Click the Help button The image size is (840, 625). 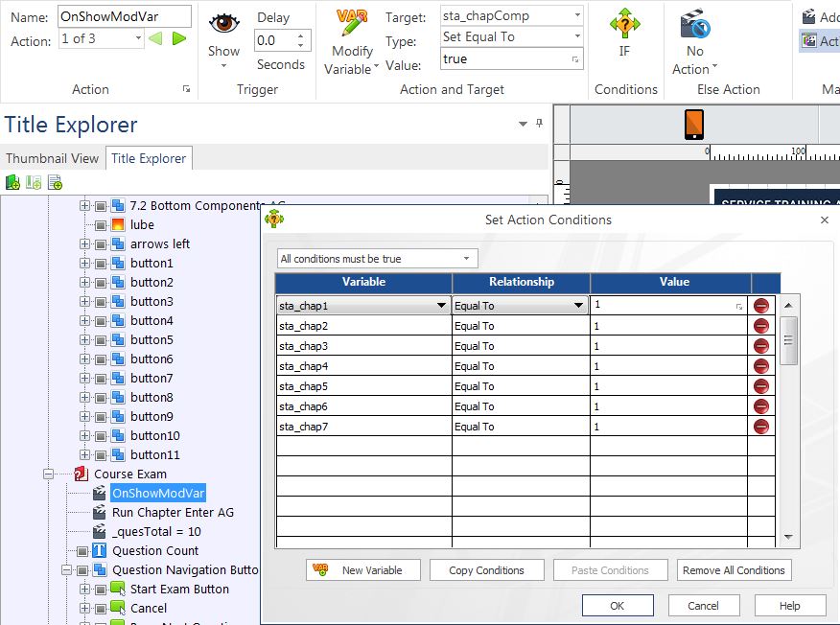[789, 606]
